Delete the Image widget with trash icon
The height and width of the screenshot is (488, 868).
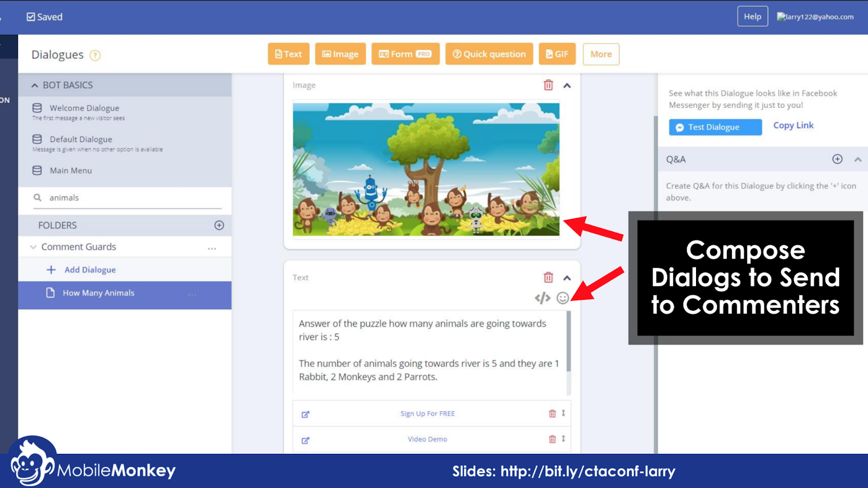point(548,85)
